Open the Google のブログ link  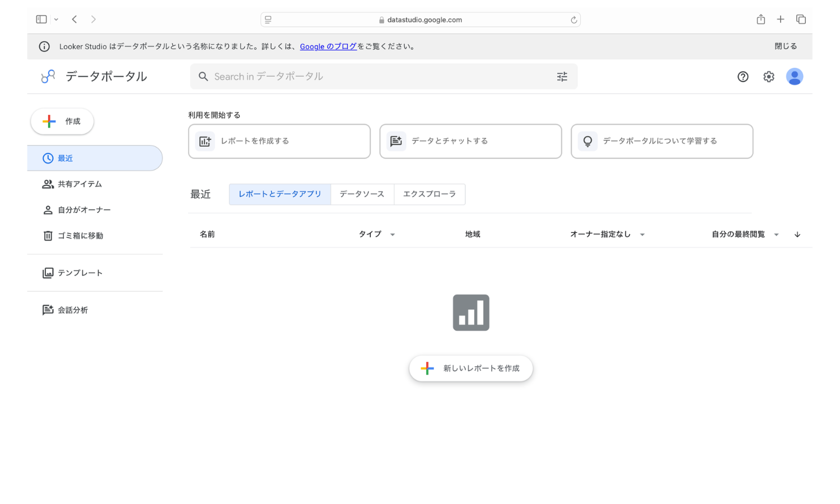tap(328, 46)
